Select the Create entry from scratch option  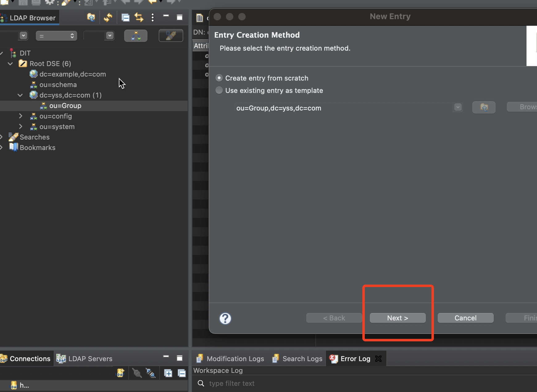[219, 78]
